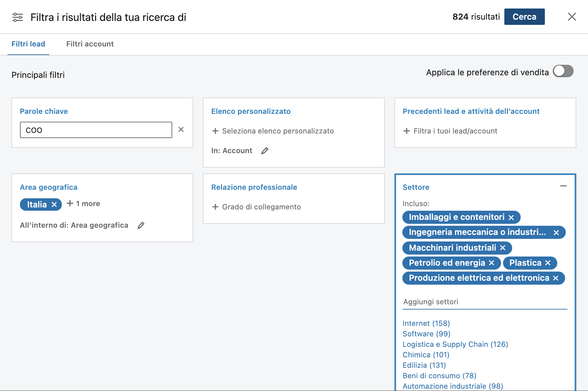The image size is (588, 391).
Task: Click plus icon for Seleziona elenco personalizzato
Action: pos(215,131)
